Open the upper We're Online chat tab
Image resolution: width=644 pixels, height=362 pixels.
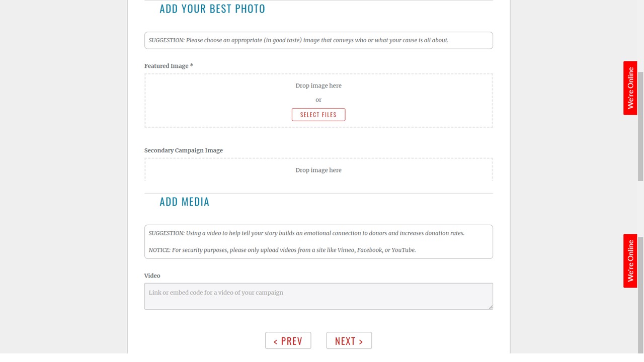pos(630,88)
